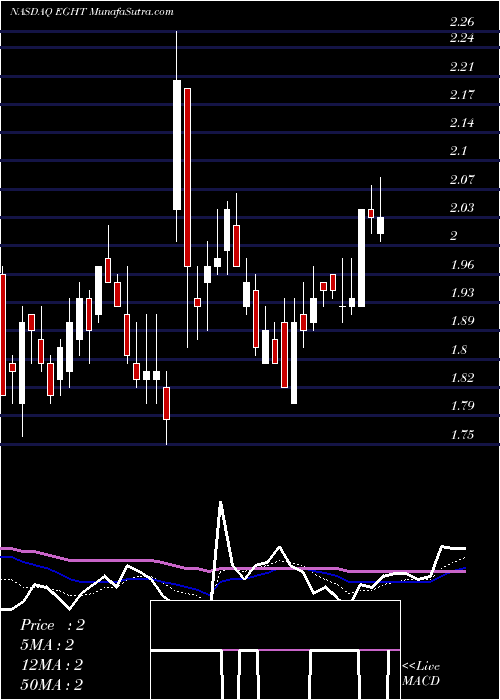Click the 50MA : 2 legend entry
This screenshot has height=700, width=500.
(52, 685)
